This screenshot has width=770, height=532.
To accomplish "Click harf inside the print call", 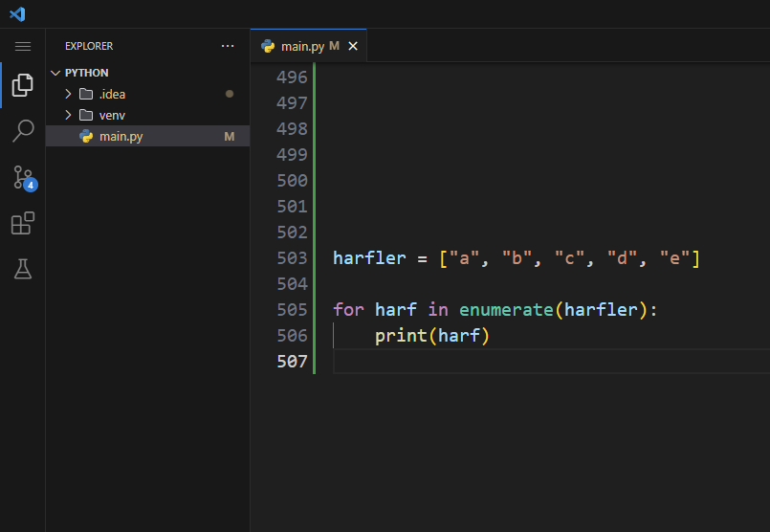I will (x=459, y=336).
